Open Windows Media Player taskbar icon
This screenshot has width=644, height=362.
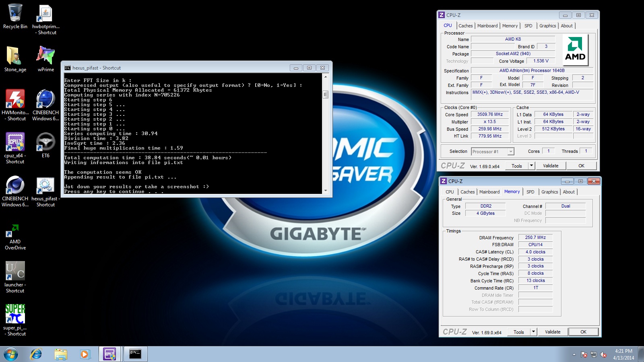pos(85,354)
